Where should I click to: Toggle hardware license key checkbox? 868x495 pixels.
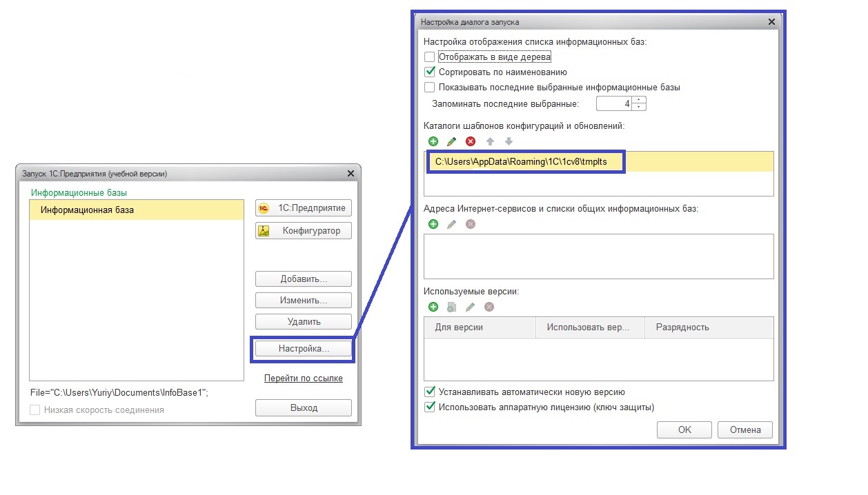[430, 407]
